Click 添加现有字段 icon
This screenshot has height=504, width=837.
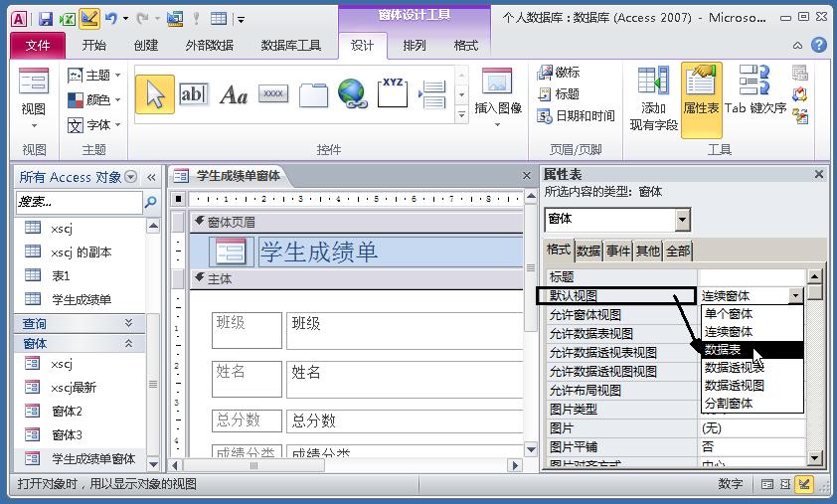pos(653,98)
